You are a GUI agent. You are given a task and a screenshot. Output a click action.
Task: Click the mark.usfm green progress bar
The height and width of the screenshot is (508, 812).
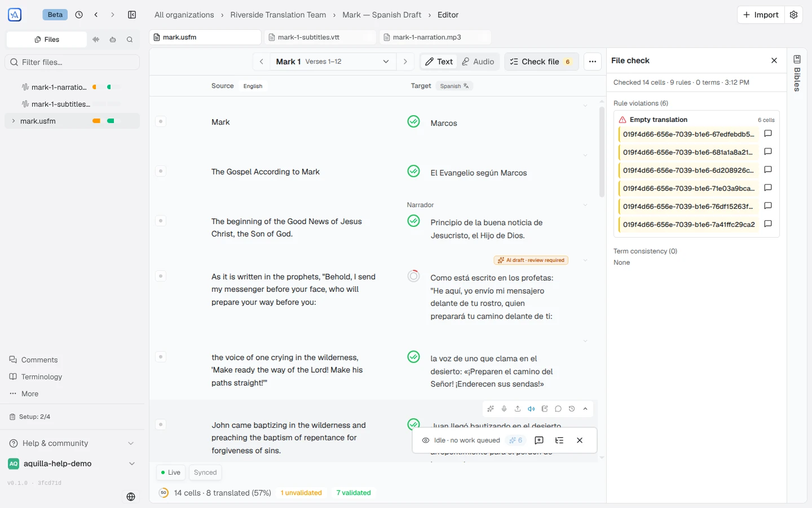click(111, 121)
